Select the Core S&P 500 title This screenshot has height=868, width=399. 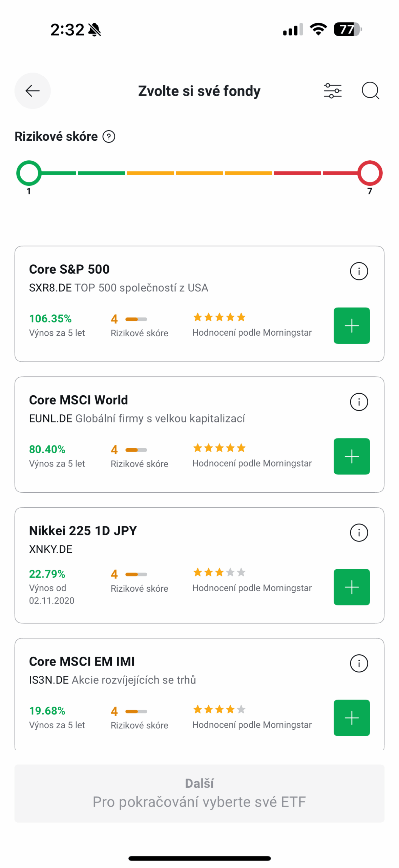(x=69, y=269)
